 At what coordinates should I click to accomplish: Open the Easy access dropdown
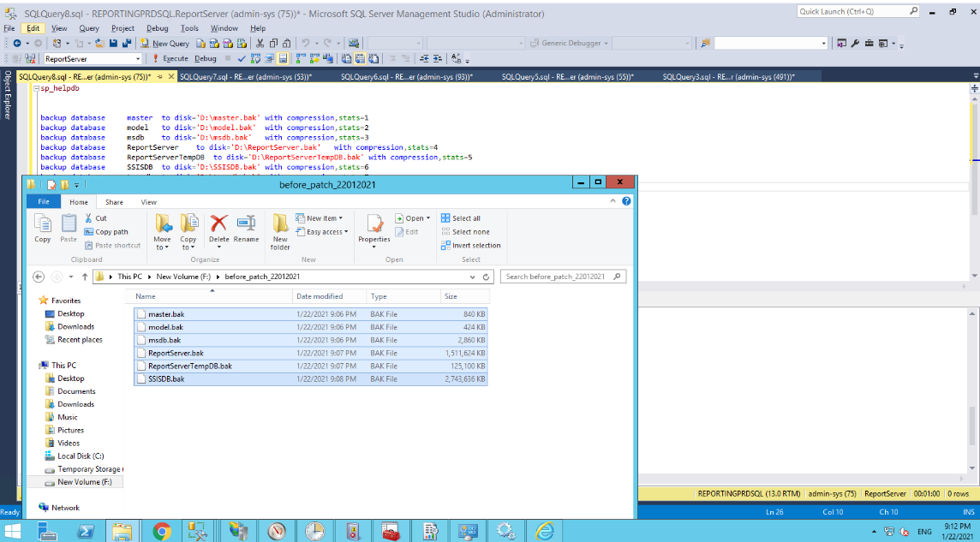[321, 232]
